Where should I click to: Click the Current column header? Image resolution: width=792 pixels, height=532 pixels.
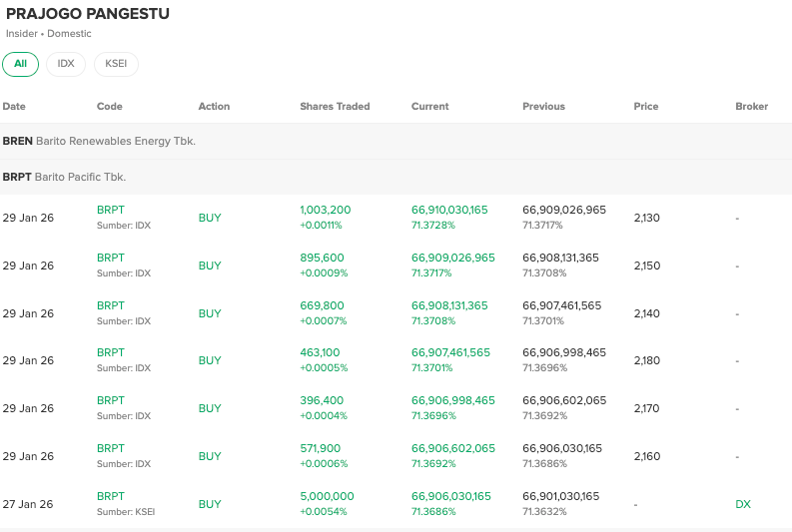coord(429,107)
